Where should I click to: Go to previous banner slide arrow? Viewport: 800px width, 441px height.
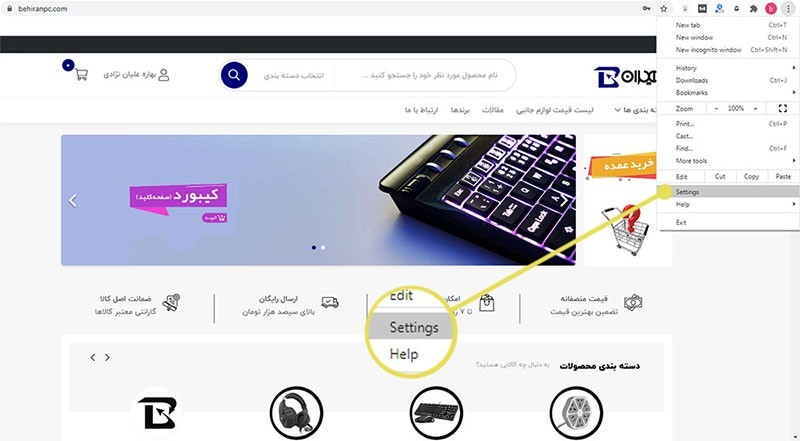coord(73,200)
